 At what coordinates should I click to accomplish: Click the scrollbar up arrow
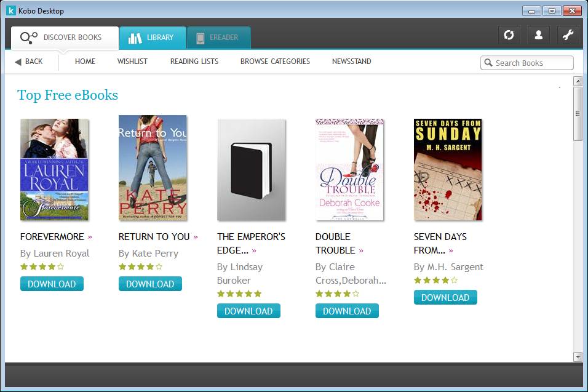tap(578, 81)
